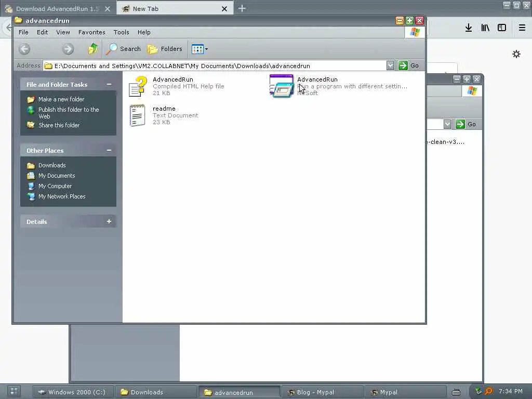Select the AdvancedRun compiled HTML help file icon
This screenshot has width=532, height=399.
pyautogui.click(x=138, y=86)
